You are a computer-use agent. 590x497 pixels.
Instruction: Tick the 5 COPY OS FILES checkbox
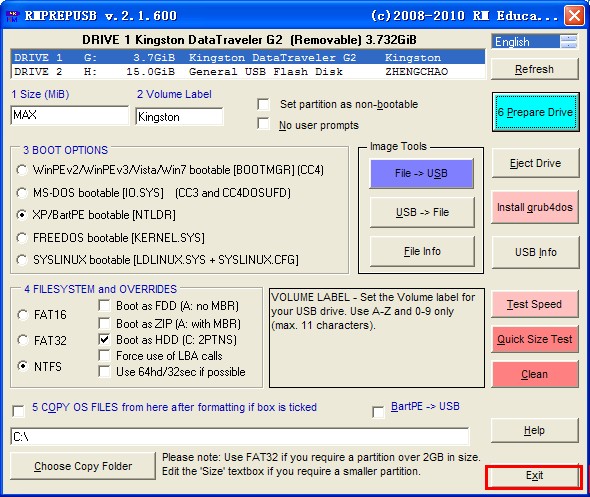[18, 411]
